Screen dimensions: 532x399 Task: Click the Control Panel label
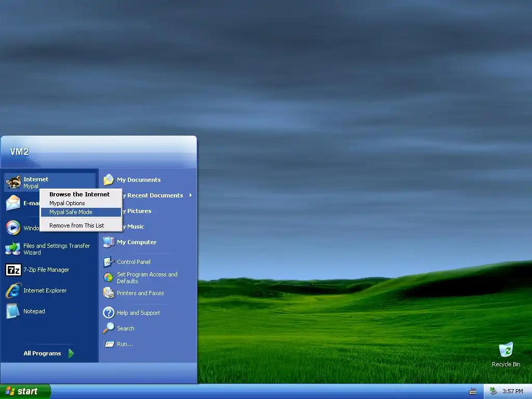[x=134, y=262]
